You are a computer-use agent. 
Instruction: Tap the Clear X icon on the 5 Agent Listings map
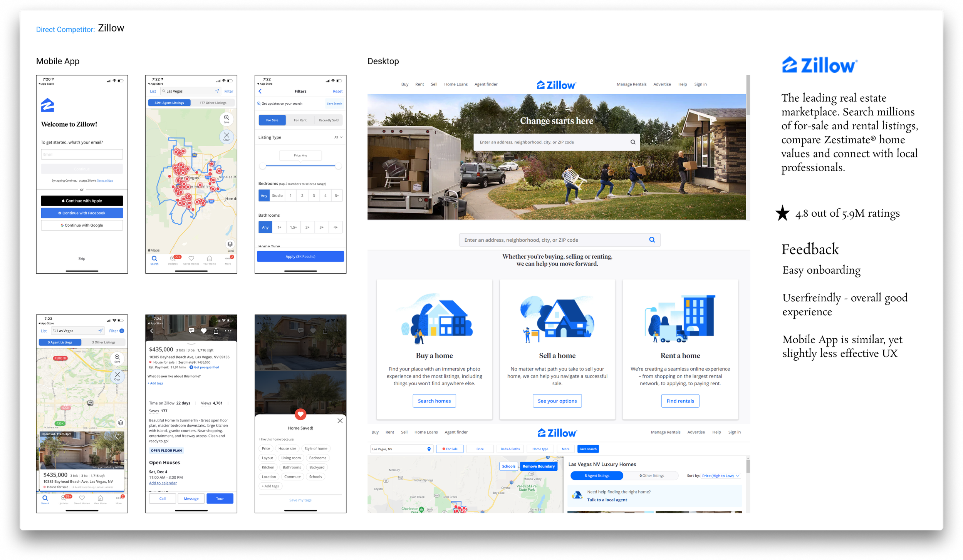click(x=117, y=376)
